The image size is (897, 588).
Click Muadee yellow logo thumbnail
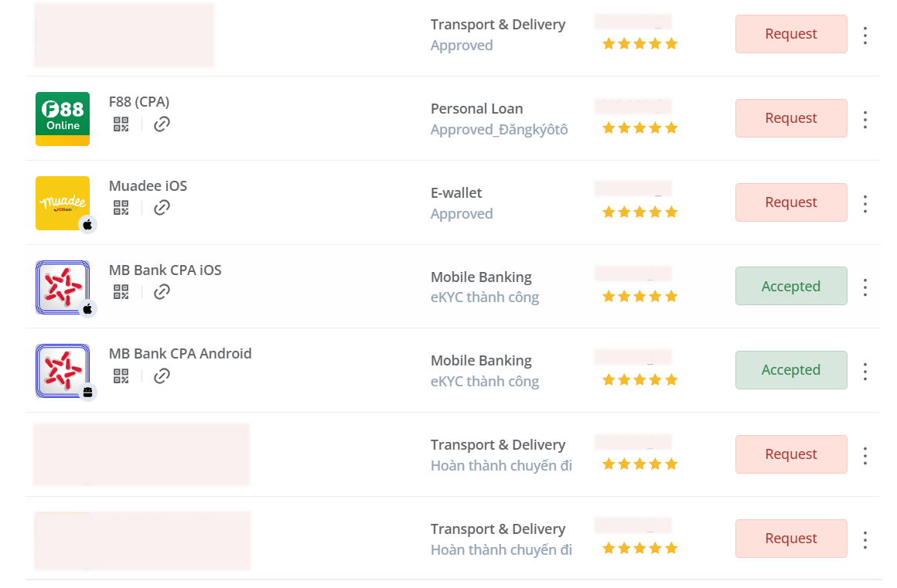pos(63,202)
